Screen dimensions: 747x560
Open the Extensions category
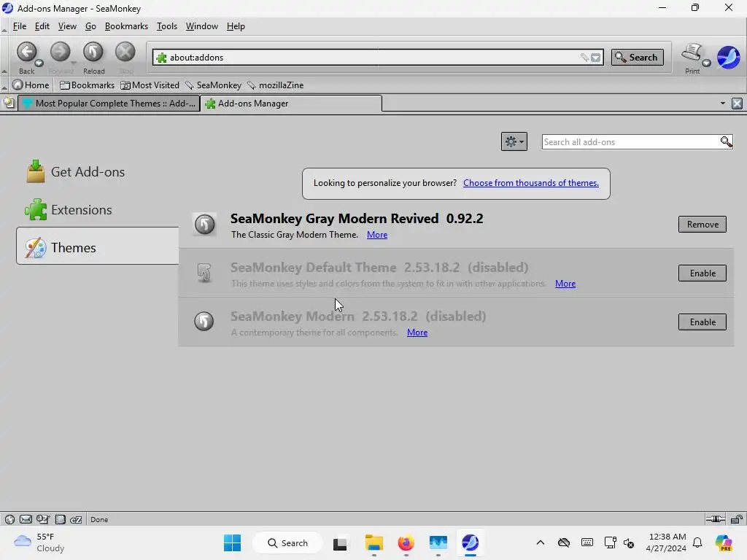click(98, 210)
